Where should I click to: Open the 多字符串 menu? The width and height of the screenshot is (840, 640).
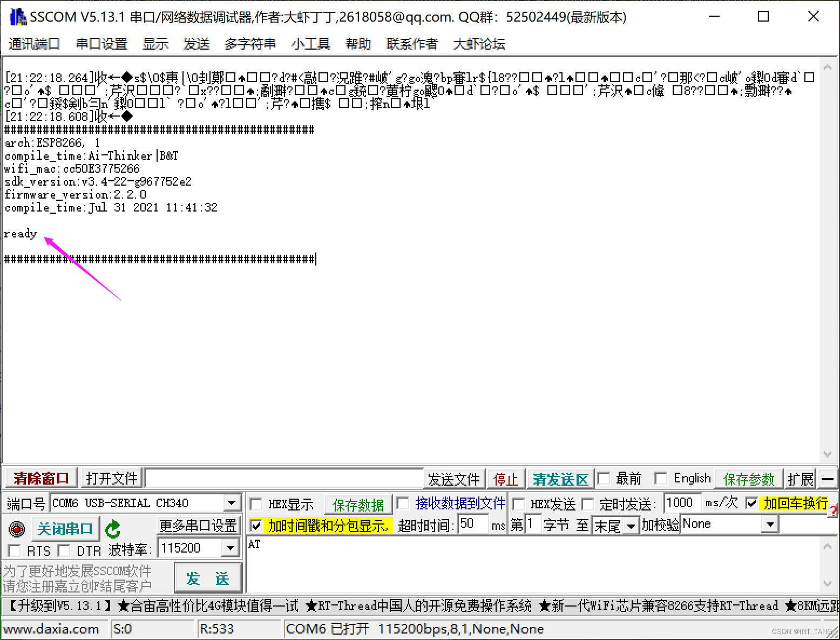coord(250,44)
